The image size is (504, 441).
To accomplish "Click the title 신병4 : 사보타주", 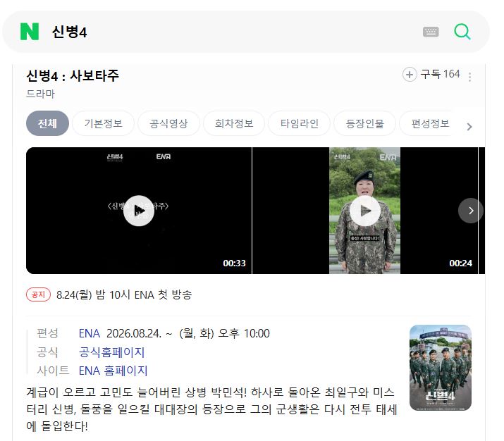I will pyautogui.click(x=73, y=76).
